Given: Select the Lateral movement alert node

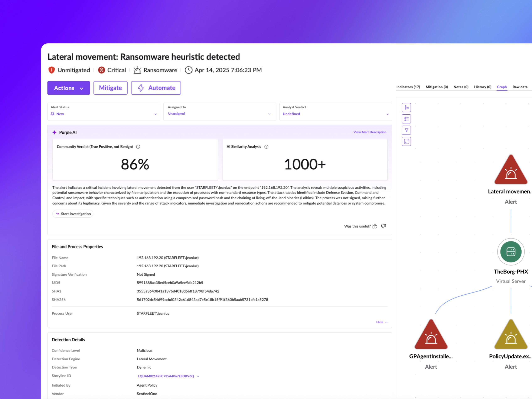Looking at the screenshot, I should (x=511, y=170).
